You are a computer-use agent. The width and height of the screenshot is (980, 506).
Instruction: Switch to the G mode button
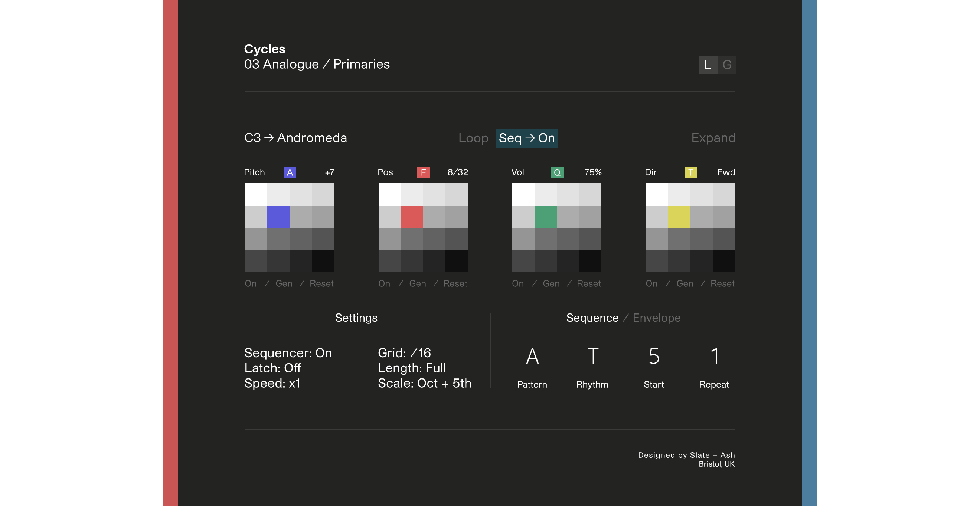click(727, 65)
